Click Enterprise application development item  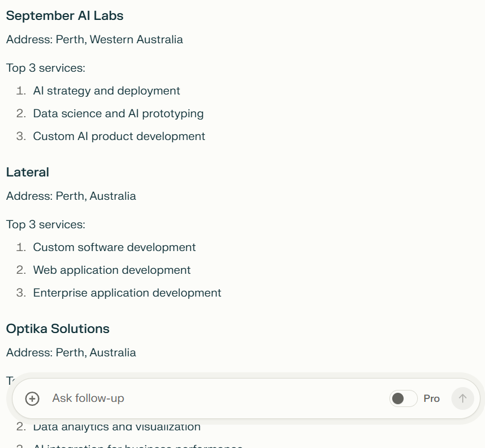pos(127,293)
